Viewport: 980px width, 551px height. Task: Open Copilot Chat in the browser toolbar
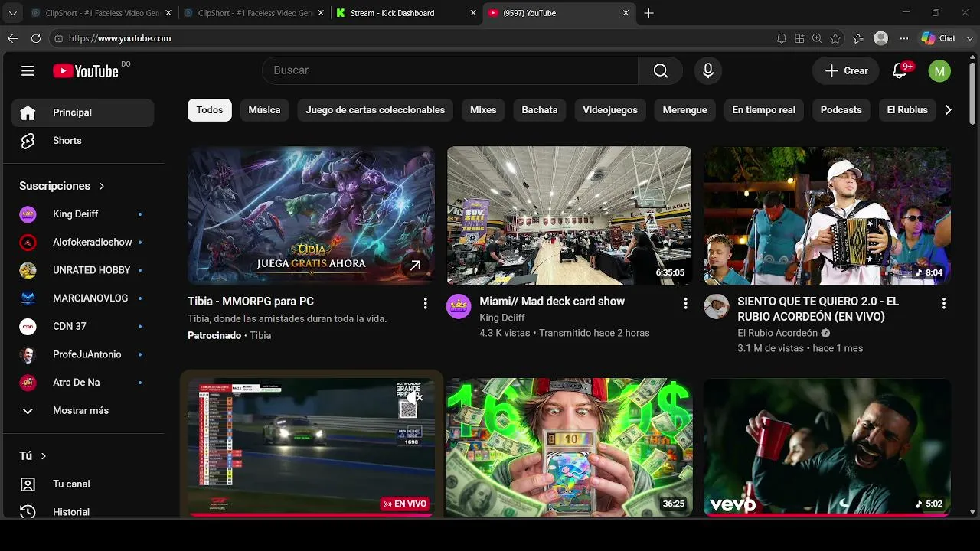pyautogui.click(x=939, y=38)
